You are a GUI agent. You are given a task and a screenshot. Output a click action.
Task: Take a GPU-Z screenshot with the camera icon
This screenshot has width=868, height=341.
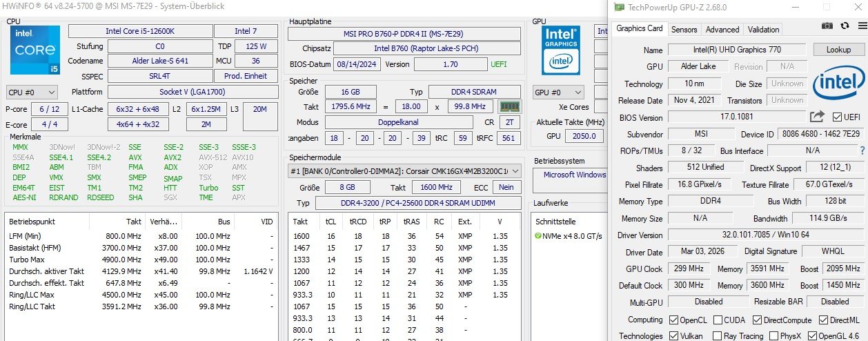click(827, 26)
